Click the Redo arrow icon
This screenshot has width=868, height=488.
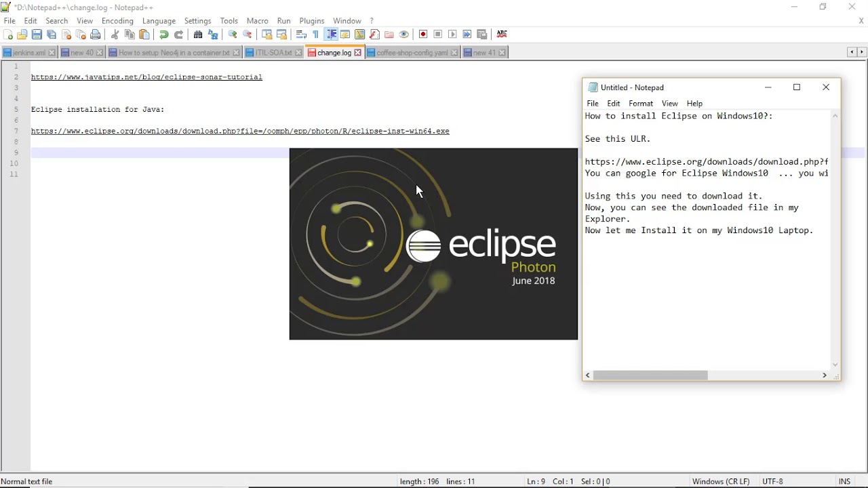179,35
